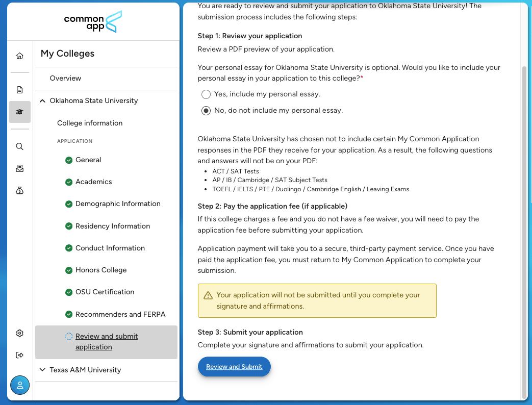532x405 pixels.
Task: Select 'Yes, include my personal essay' option
Action: click(x=206, y=94)
